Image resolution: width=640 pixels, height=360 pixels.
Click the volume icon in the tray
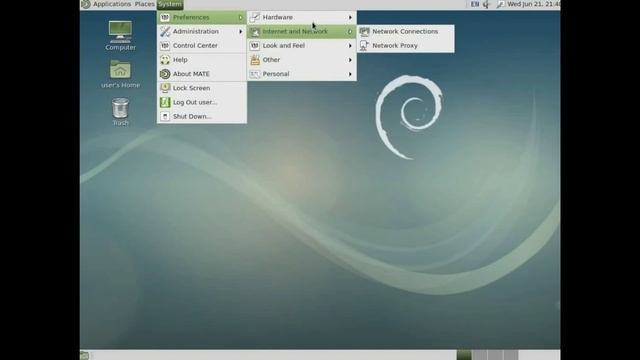(x=486, y=4)
